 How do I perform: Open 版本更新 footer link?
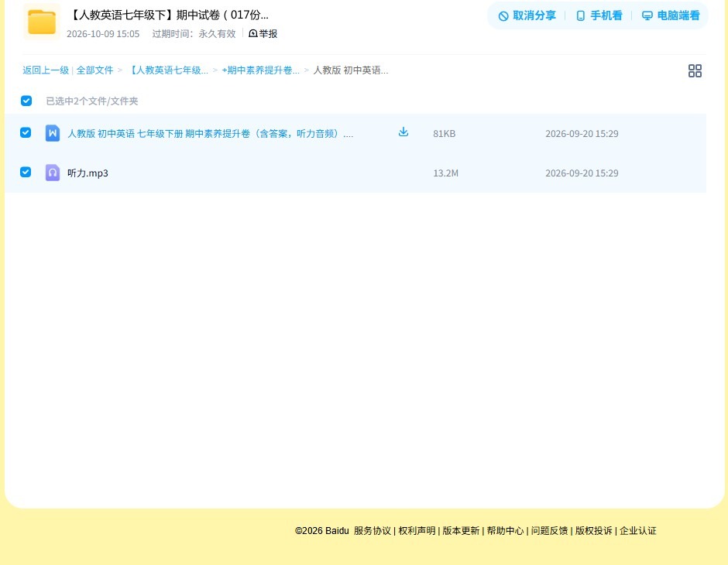pos(461,531)
